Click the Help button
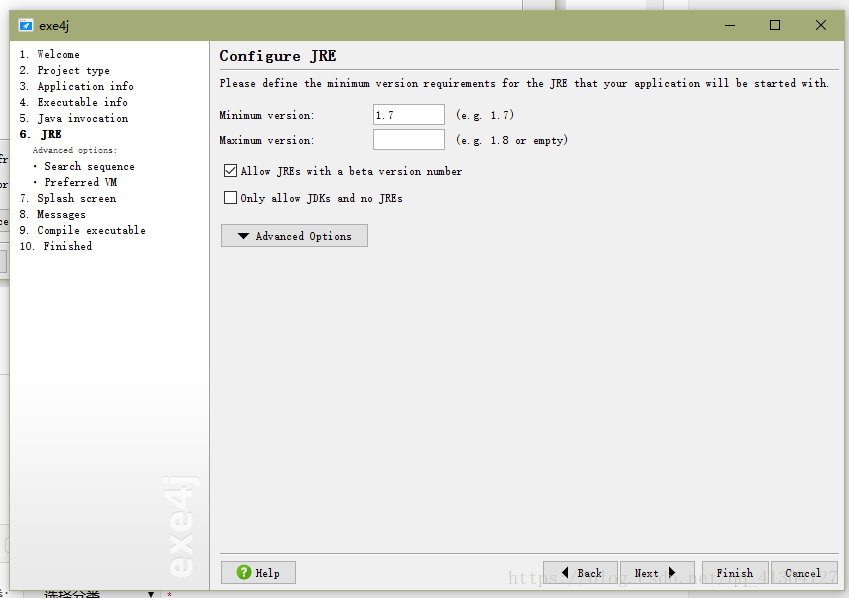Viewport: 849px width, 598px height. 258,573
